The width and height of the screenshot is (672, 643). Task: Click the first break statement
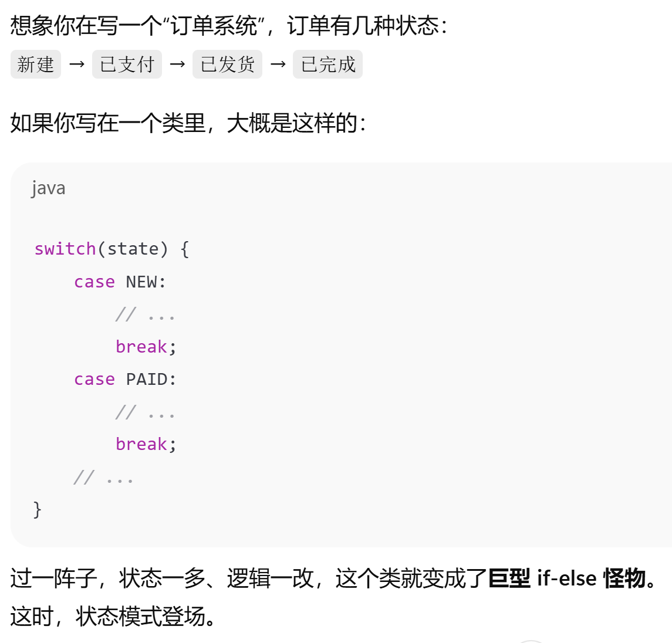142,347
